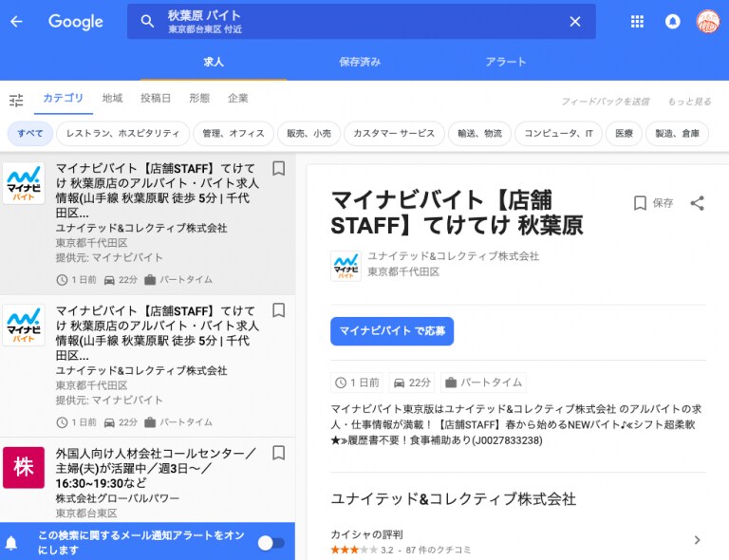Click the 秋葉原 バイト search field
The width and height of the screenshot is (729, 560).
point(362,22)
